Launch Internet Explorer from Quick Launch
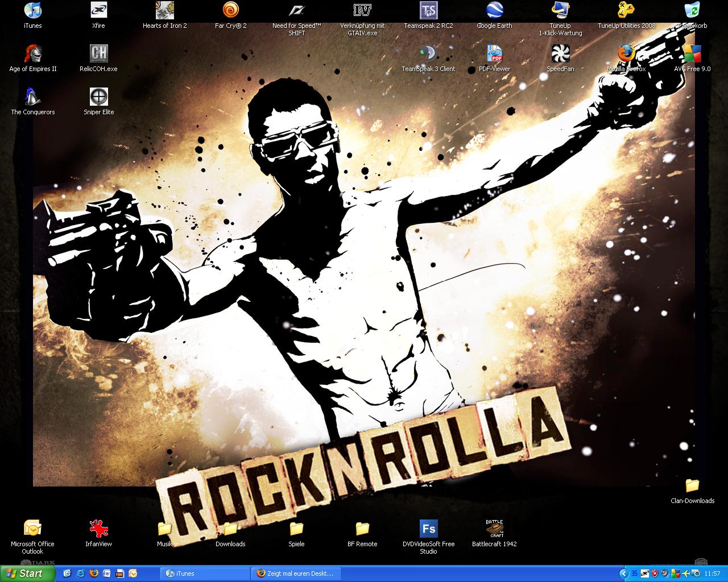 [x=80, y=573]
